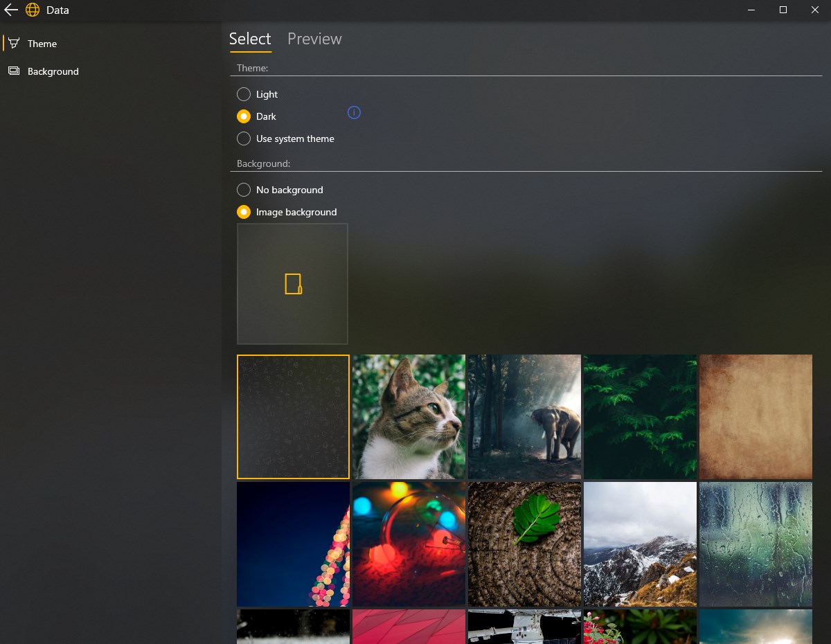Minimize the Data window
Screen dimensions: 831x644
click(751, 10)
